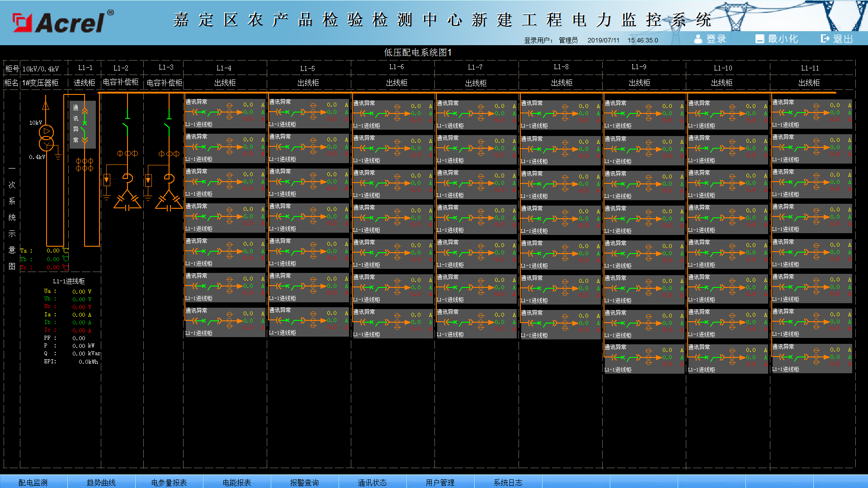Click the 2019/07/11 date display
Screen dimensions: 868x488
[603, 40]
